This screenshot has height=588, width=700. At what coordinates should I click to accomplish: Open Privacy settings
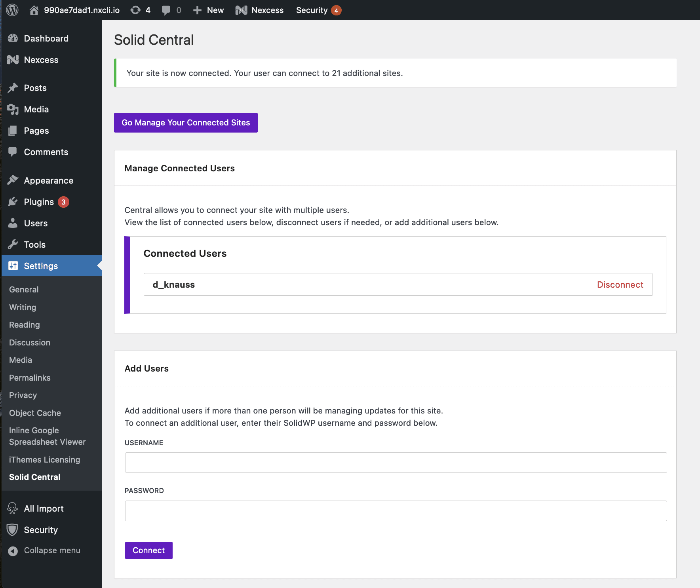(x=23, y=395)
